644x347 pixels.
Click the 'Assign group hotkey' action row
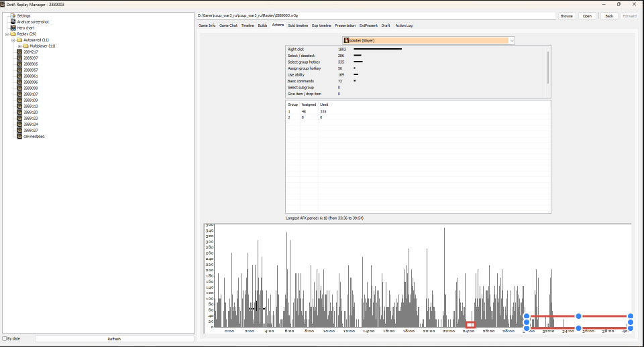416,68
